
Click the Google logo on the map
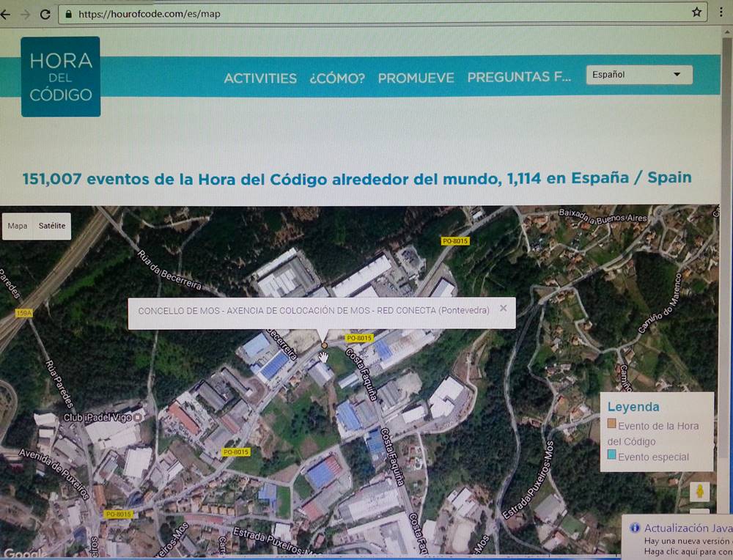[x=24, y=553]
